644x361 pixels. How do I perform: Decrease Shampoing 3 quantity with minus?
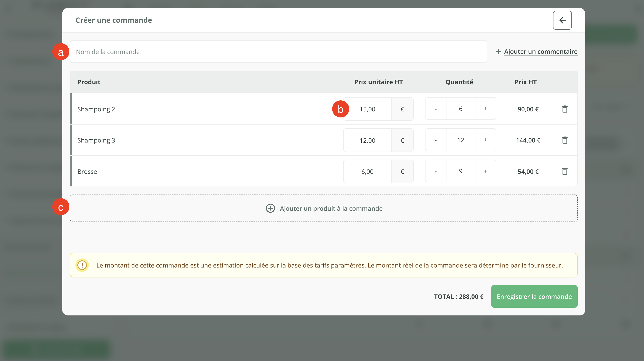tap(436, 140)
